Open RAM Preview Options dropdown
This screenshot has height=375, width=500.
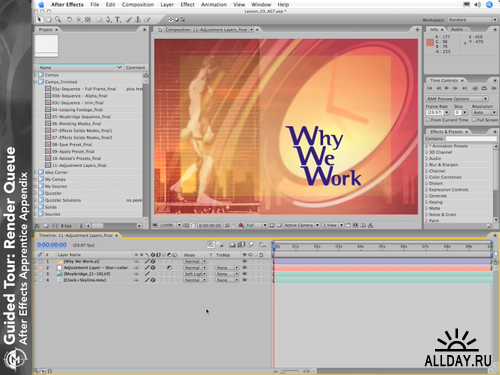pyautogui.click(x=457, y=99)
